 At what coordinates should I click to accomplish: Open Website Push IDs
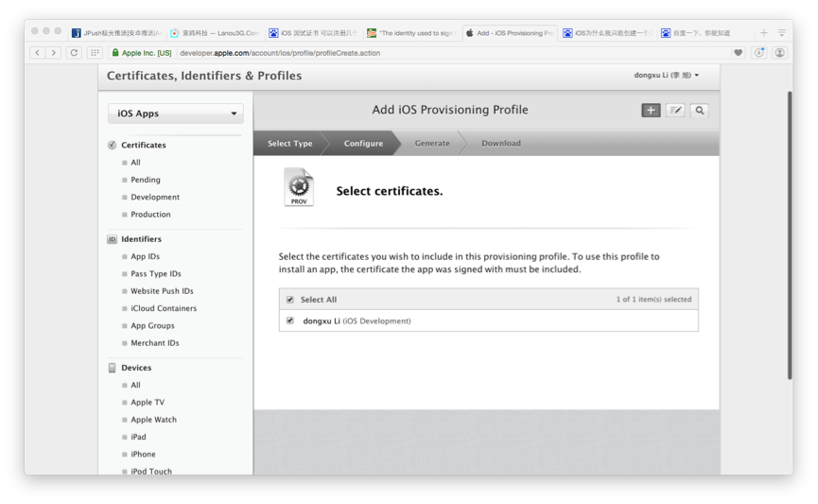pyautogui.click(x=162, y=290)
